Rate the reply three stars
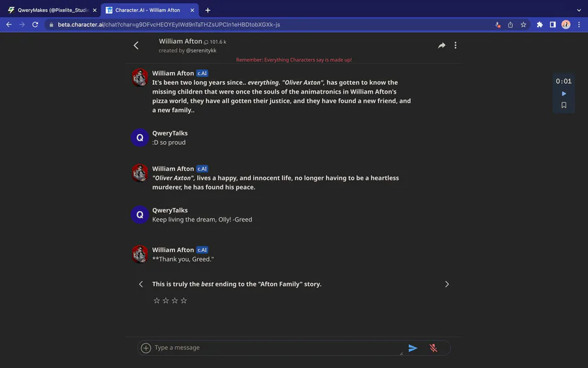588x368 pixels. click(x=174, y=301)
